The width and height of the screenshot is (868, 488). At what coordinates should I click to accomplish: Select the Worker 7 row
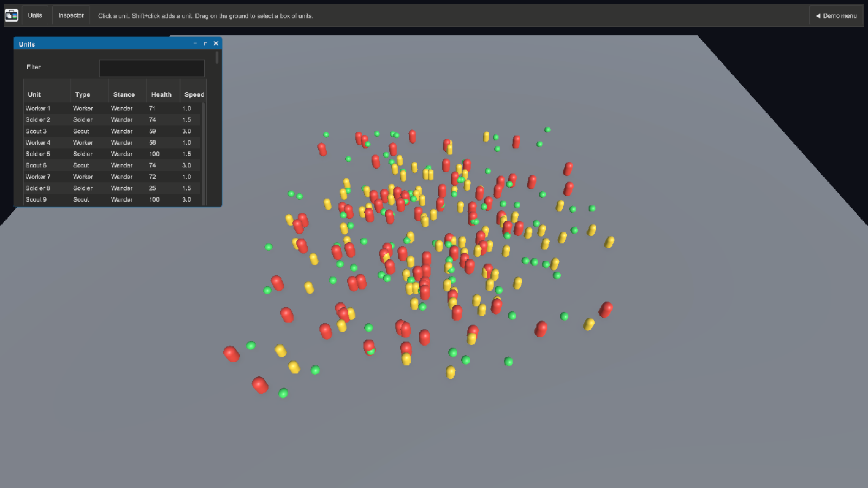click(113, 177)
